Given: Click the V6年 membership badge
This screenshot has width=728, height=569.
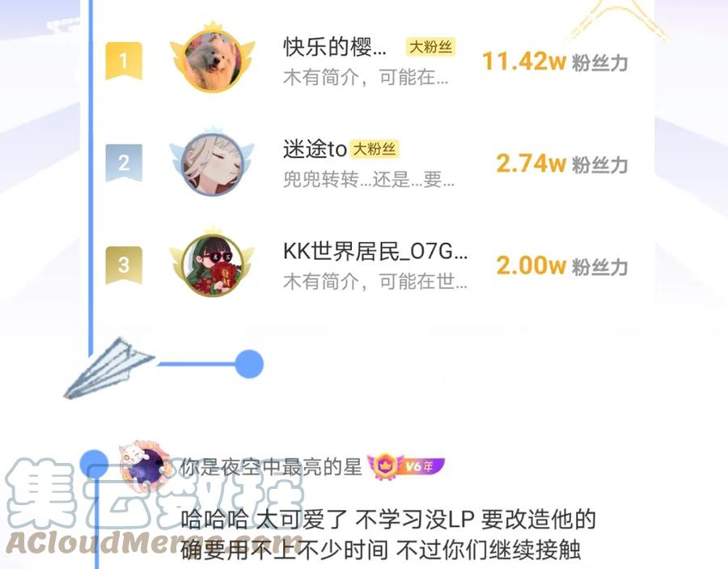Looking at the screenshot, I should pyautogui.click(x=406, y=466).
